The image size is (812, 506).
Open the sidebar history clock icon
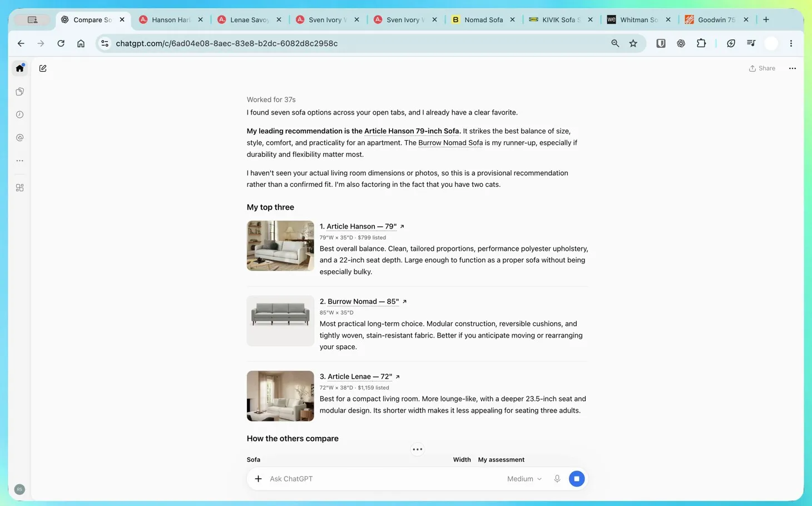pos(20,115)
